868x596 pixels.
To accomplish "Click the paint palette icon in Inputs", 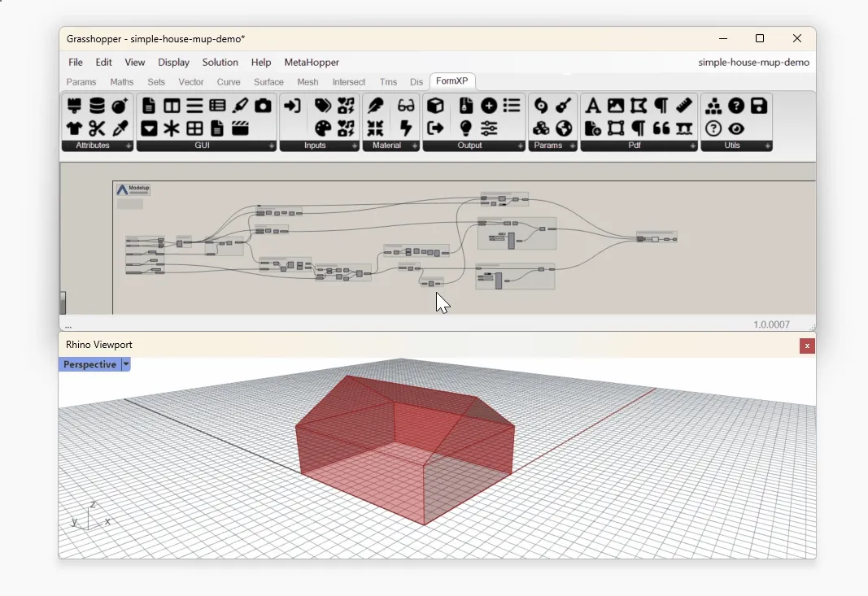I will tap(323, 128).
